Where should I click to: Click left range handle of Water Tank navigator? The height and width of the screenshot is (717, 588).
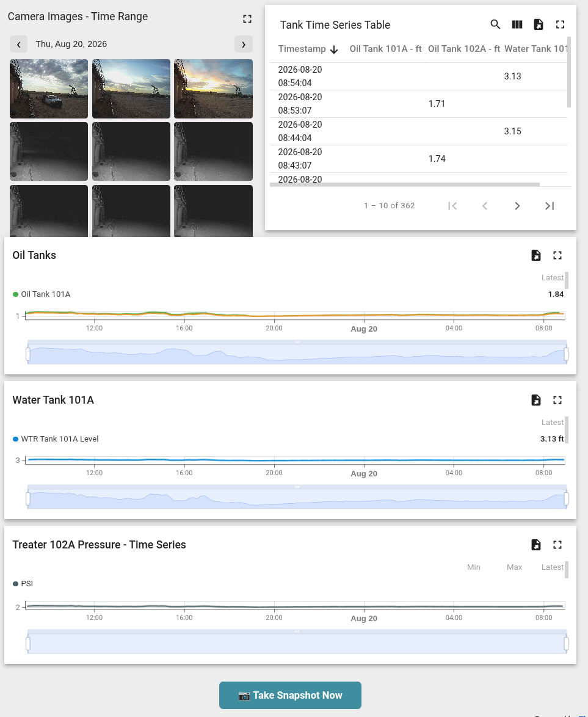[28, 499]
